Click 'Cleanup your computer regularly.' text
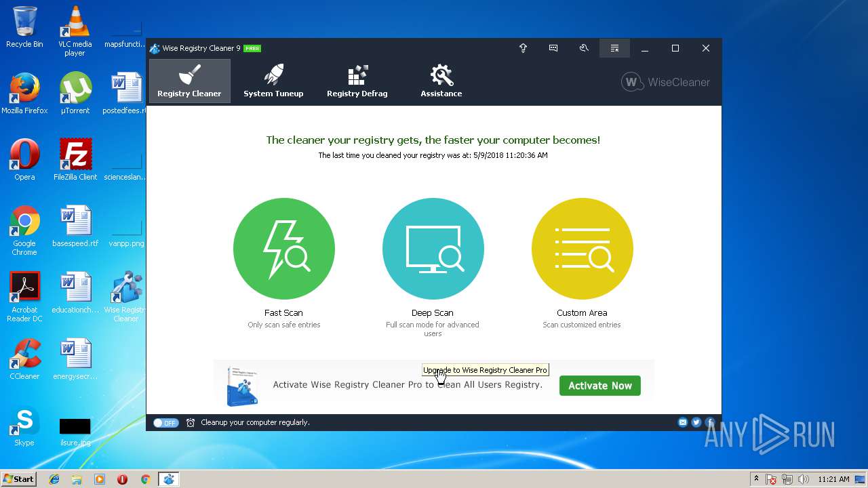The image size is (868, 488). [255, 422]
